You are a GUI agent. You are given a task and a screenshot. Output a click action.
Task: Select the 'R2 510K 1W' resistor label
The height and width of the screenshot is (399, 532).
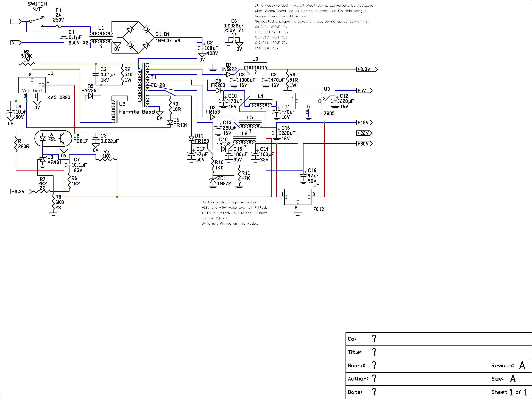26,56
